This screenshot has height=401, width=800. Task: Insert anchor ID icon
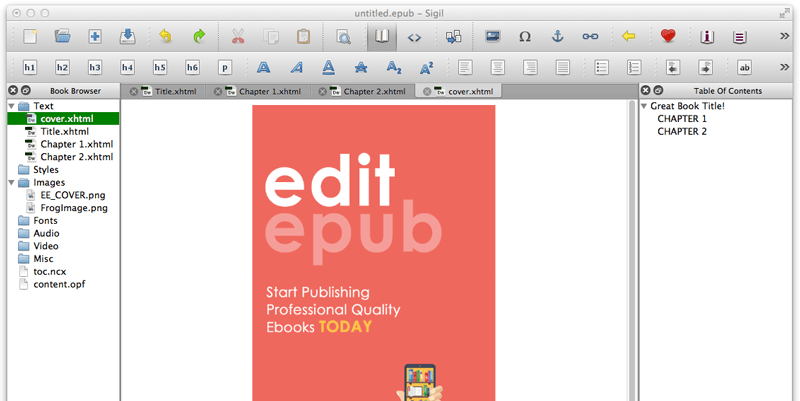click(x=558, y=36)
